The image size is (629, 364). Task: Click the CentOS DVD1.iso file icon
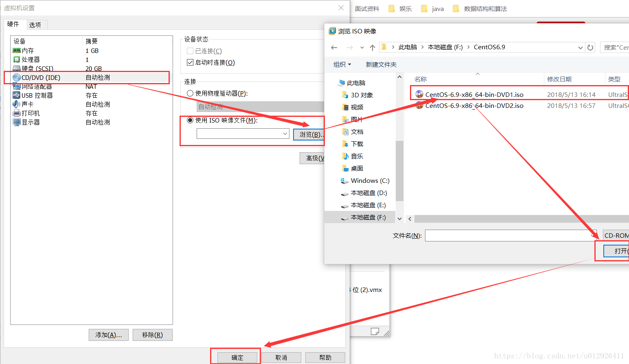419,94
